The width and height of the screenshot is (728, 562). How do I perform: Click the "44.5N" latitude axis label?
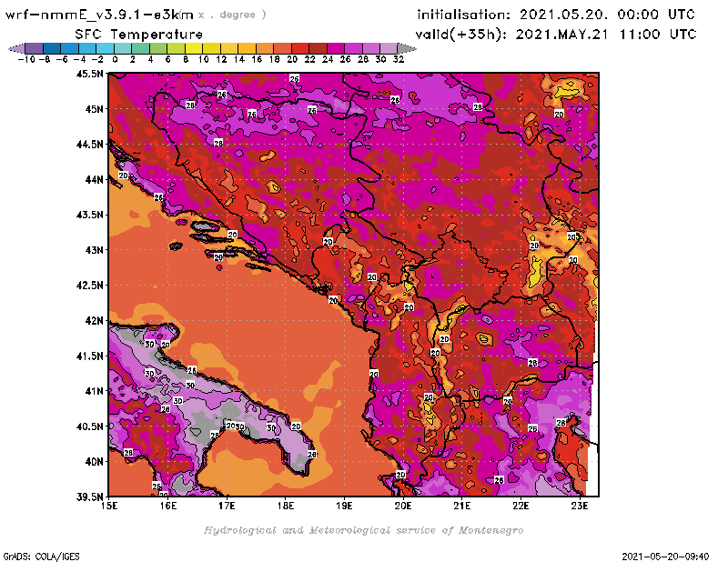89,145
